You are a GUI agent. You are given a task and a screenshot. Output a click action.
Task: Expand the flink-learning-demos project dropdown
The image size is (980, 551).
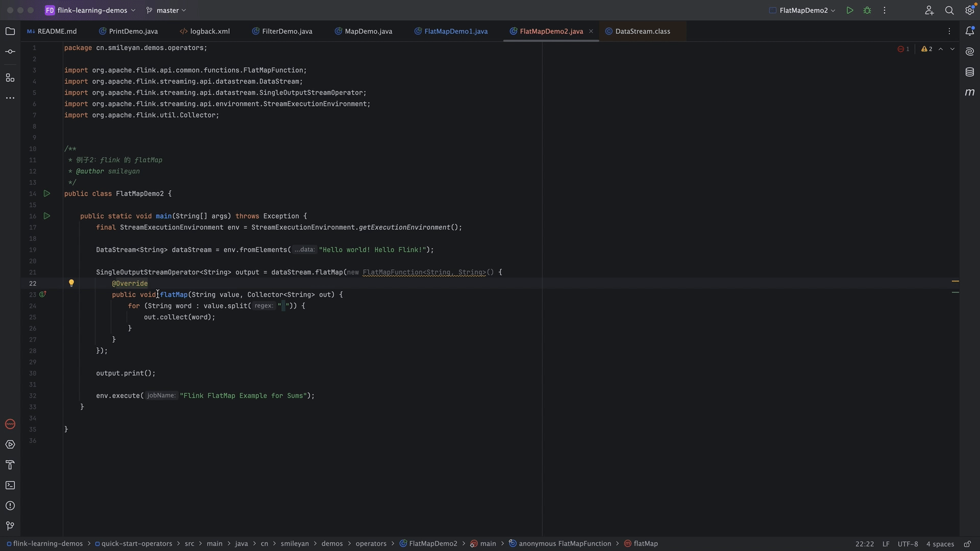coord(91,10)
